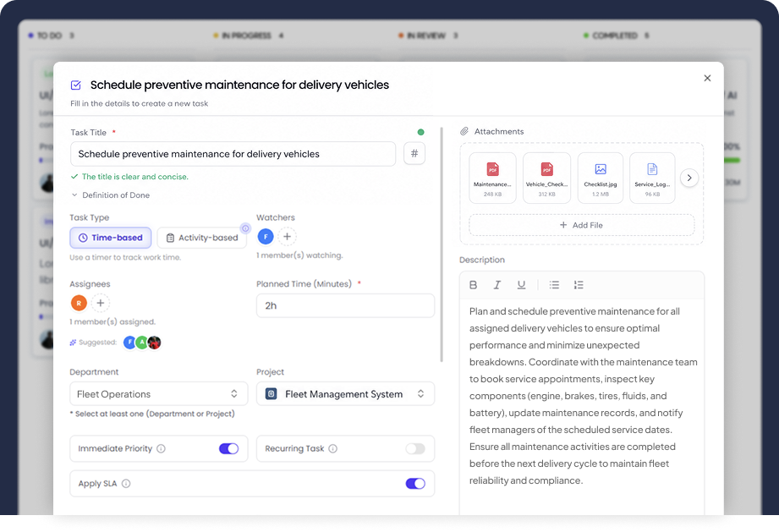The image size is (779, 532).
Task: Click the blue F watcher avatar
Action: coord(266,237)
